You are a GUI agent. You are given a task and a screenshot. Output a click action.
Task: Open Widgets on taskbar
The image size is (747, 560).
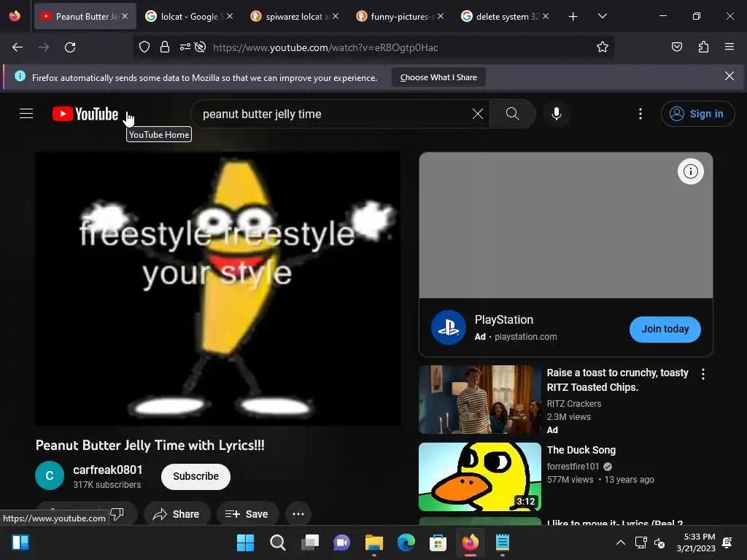[20, 542]
